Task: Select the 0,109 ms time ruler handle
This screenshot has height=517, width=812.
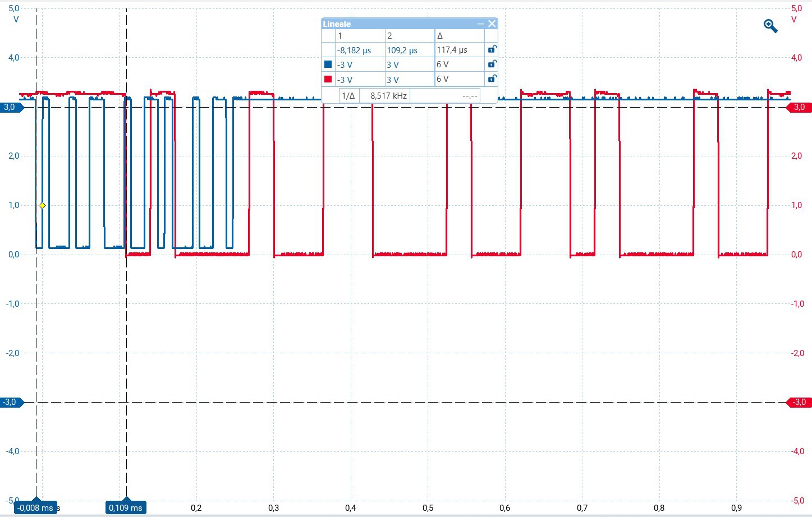Action: (126, 507)
